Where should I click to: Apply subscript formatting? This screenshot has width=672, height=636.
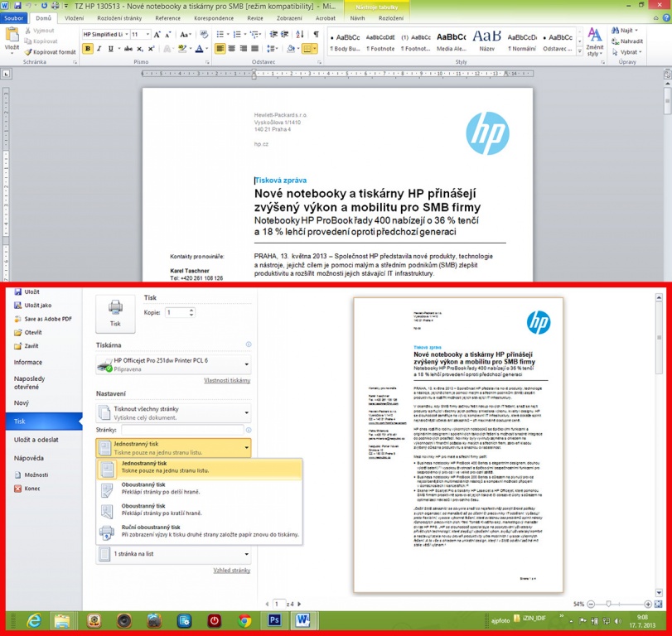[x=140, y=49]
